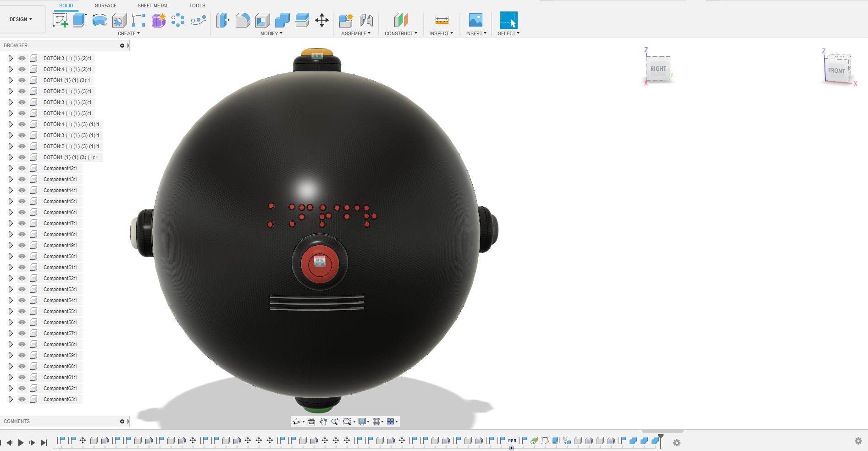
Task: Click the FRONT face of view cube
Action: [x=836, y=71]
